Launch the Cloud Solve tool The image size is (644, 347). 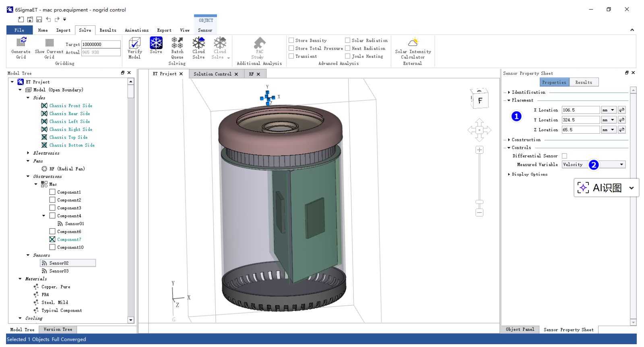(x=198, y=43)
